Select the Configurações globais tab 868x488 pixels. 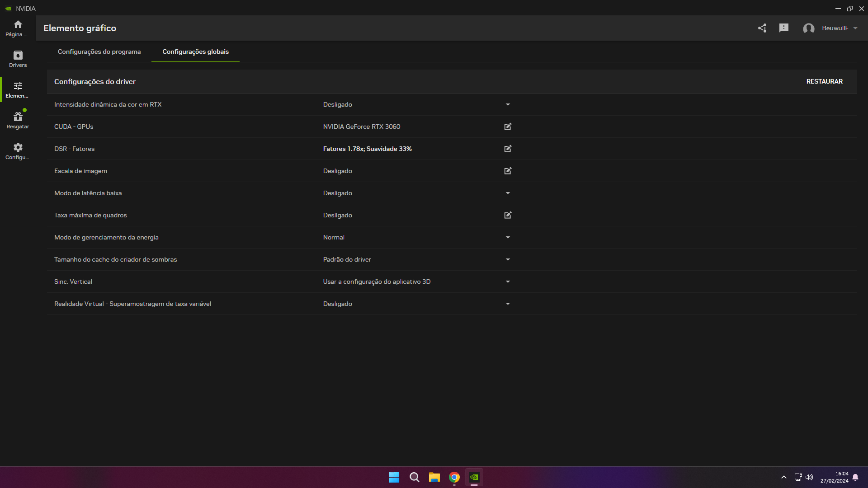click(195, 52)
